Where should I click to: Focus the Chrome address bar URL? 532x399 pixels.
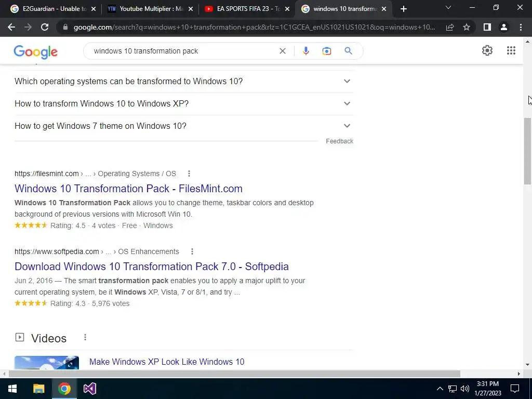(255, 27)
